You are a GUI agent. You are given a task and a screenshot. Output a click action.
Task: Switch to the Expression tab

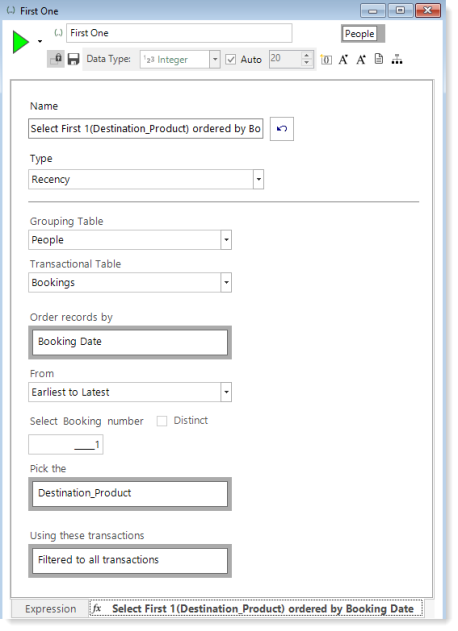click(50, 609)
